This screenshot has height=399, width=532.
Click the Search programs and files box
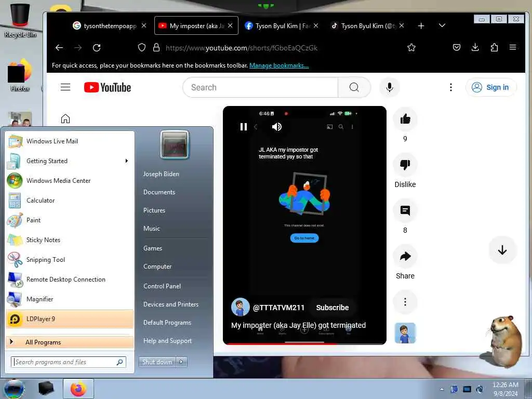coord(69,362)
